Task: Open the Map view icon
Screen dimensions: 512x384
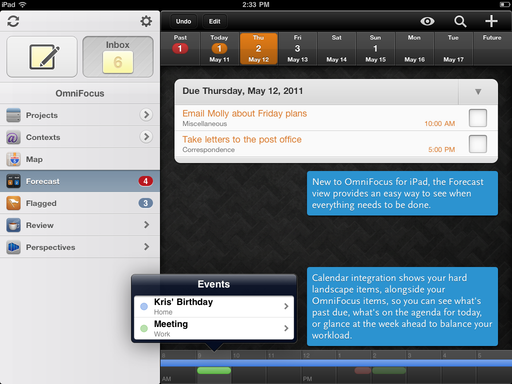Action: point(14,159)
